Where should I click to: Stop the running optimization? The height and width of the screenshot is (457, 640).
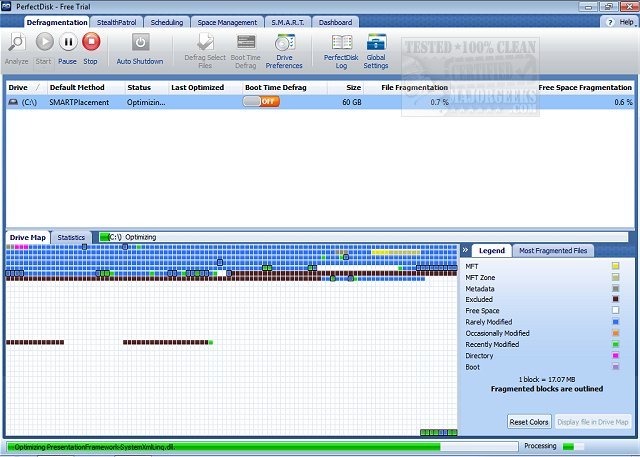[91, 43]
